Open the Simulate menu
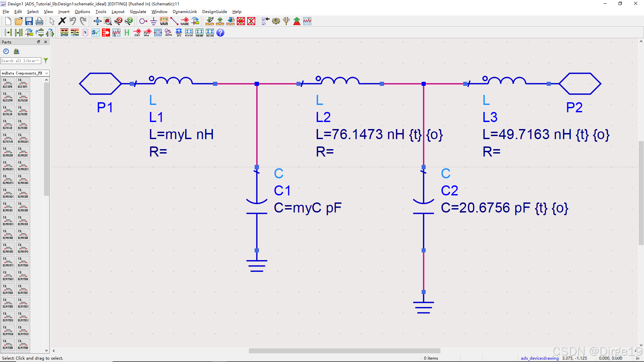644x362 pixels. (138, 11)
